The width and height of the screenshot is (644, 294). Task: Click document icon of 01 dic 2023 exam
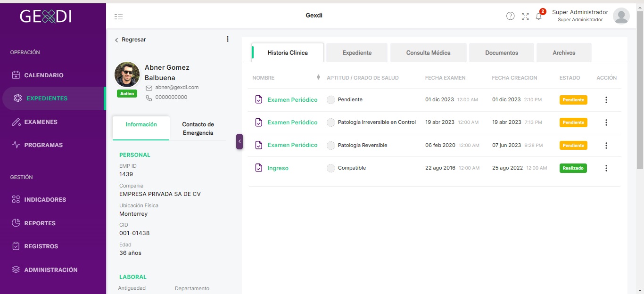click(258, 99)
